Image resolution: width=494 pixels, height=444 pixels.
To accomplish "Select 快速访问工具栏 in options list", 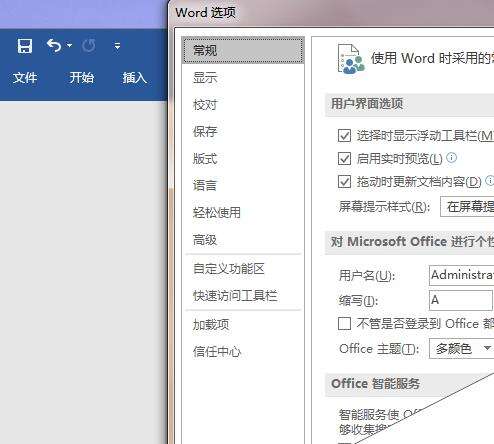I will (243, 296).
